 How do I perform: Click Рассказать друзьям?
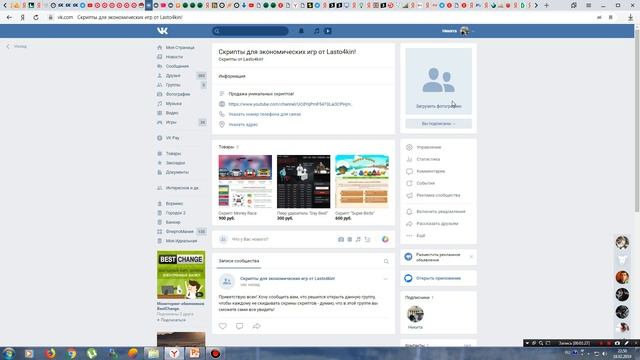pos(437,224)
